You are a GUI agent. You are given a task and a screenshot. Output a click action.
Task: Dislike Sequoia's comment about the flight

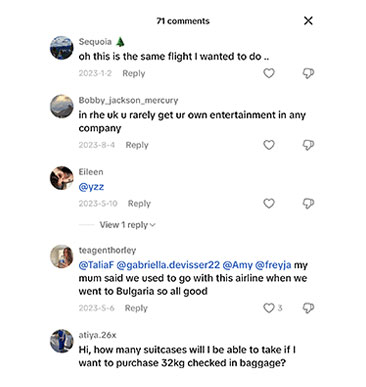(x=308, y=73)
